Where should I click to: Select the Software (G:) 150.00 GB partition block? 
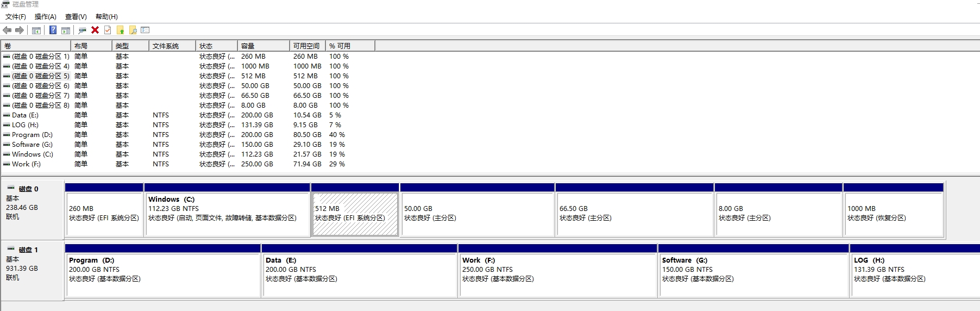click(x=754, y=271)
